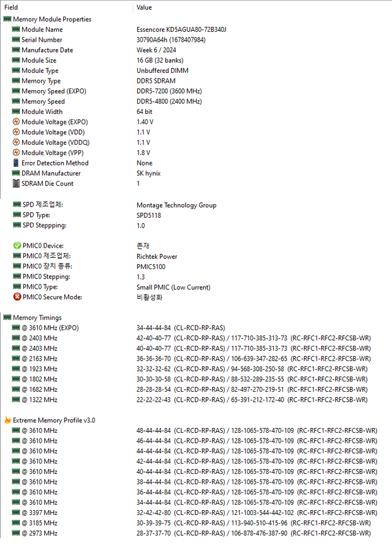
Task: Click the orange voltage icon beside Module Voltage (EXPO)
Action: [x=17, y=122]
